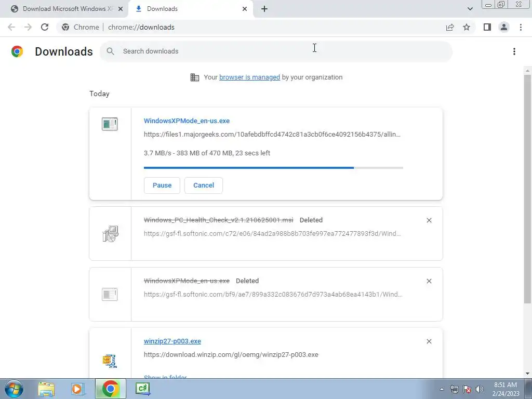Close the Download Microsoft Windows XP tab
Screen dimensions: 532x399
tap(121, 9)
